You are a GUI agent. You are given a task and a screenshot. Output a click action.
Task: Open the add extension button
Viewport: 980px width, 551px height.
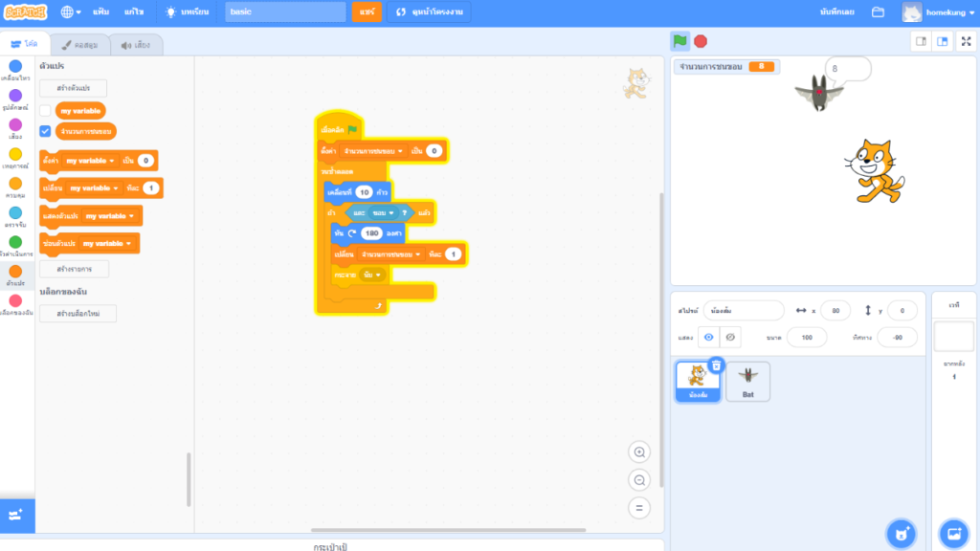16,515
